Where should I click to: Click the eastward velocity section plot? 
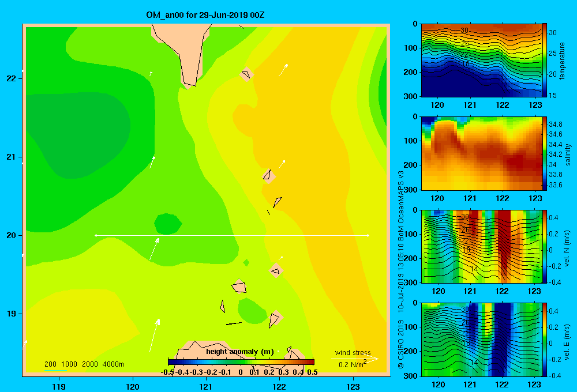pos(482,340)
